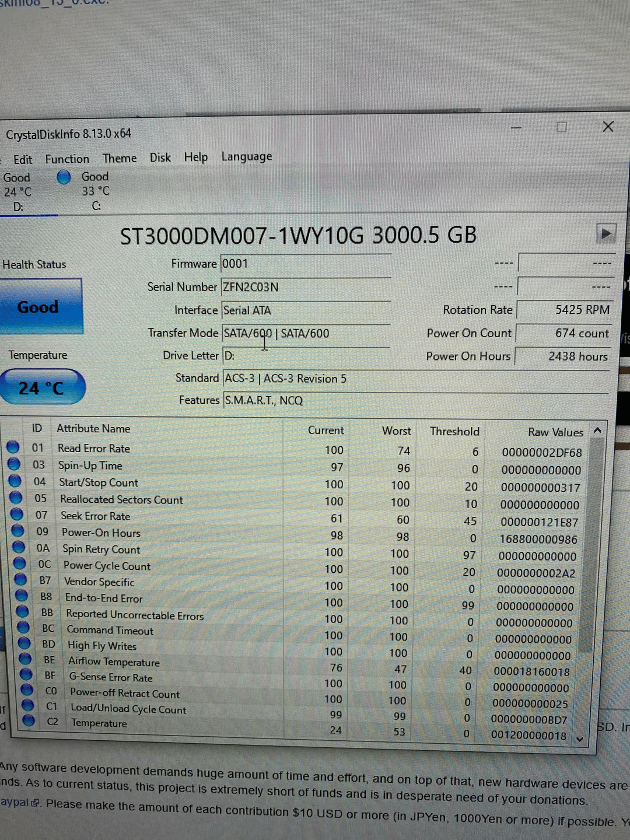Click the status circle beside High Fly Writes
Viewport: 630px width, 840px height.
click(x=24, y=643)
